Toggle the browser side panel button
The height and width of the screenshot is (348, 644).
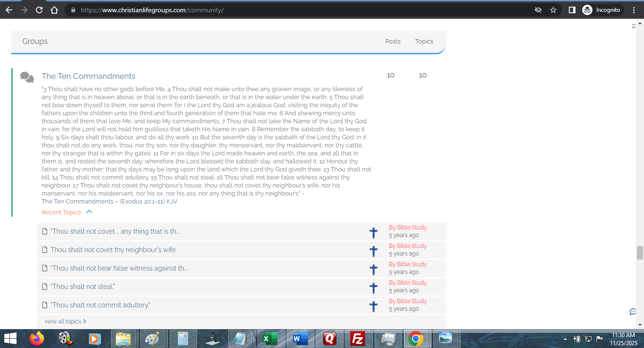572,10
